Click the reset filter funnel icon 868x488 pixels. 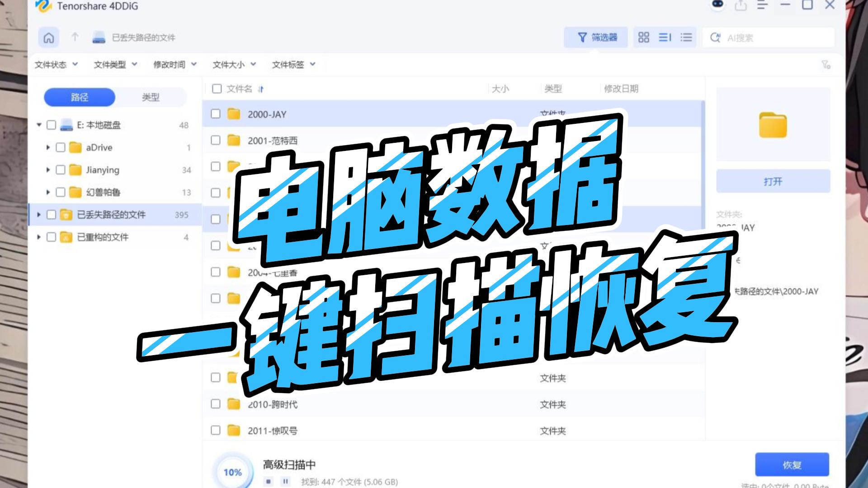pyautogui.click(x=826, y=65)
